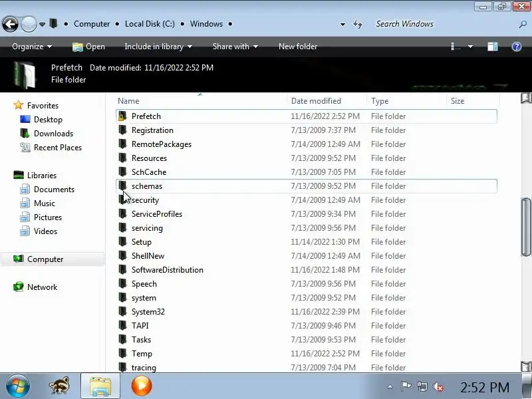Select the ServiceProfiles folder icon

tap(122, 213)
